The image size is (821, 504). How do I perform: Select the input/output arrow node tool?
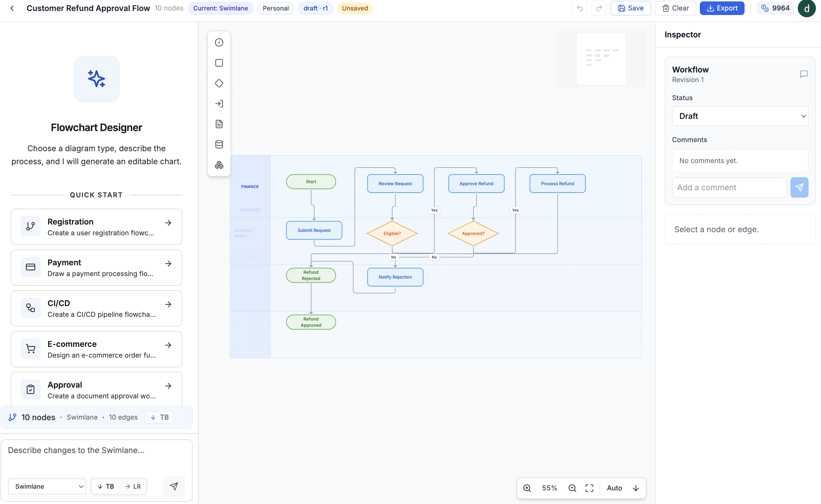(219, 104)
